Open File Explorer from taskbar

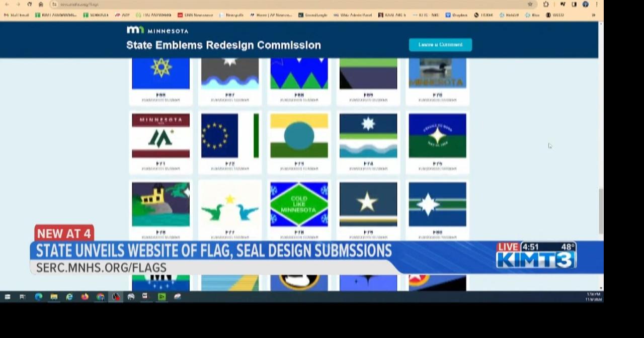tap(54, 297)
